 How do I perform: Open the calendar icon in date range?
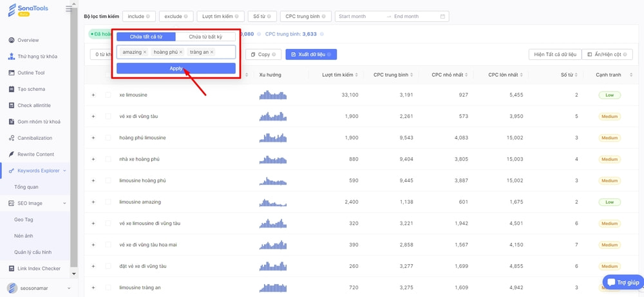click(442, 17)
